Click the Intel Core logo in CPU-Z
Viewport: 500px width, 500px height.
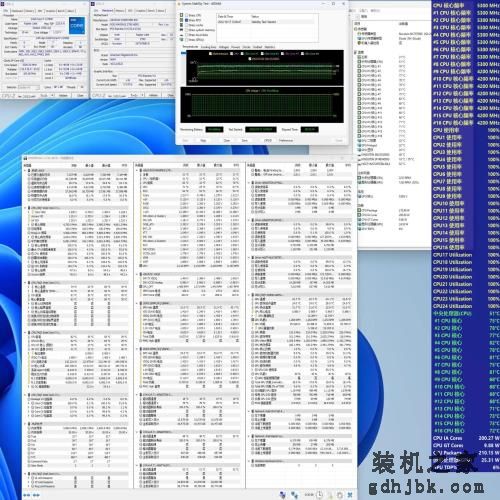(x=77, y=26)
